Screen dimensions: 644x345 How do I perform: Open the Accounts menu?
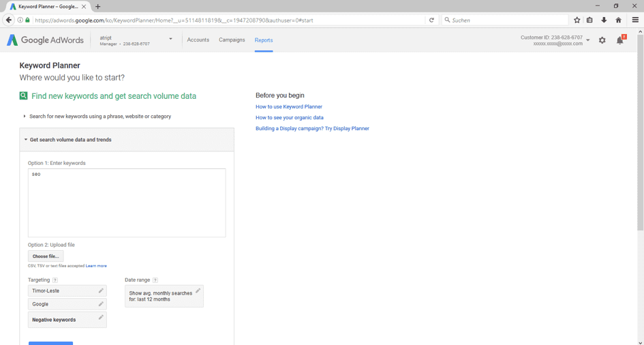pyautogui.click(x=198, y=40)
